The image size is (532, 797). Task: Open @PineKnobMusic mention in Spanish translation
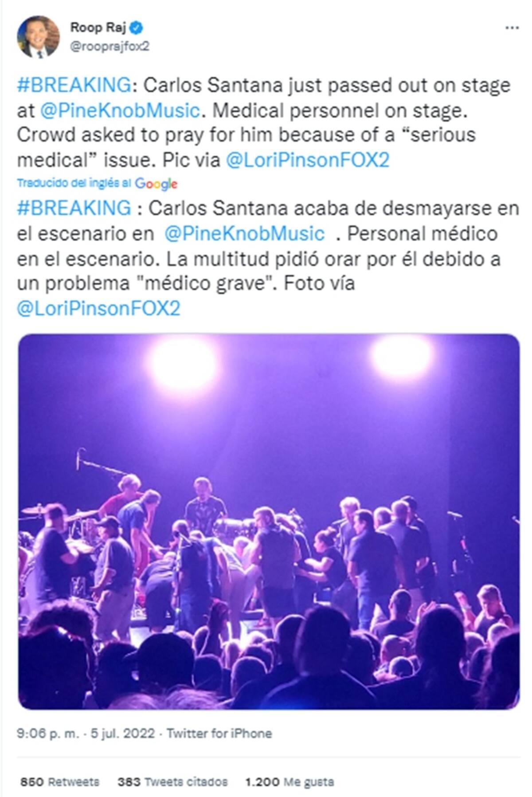point(244,233)
